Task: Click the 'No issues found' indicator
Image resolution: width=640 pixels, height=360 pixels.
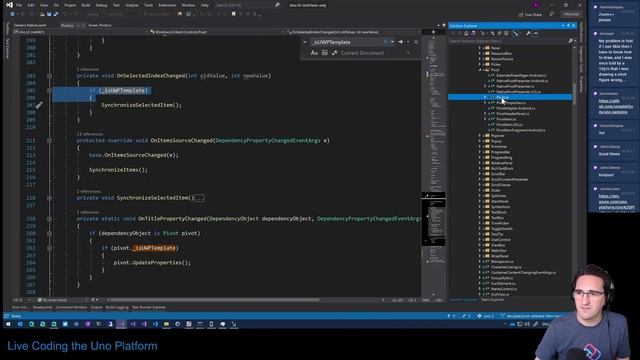Action: pyautogui.click(x=52, y=300)
